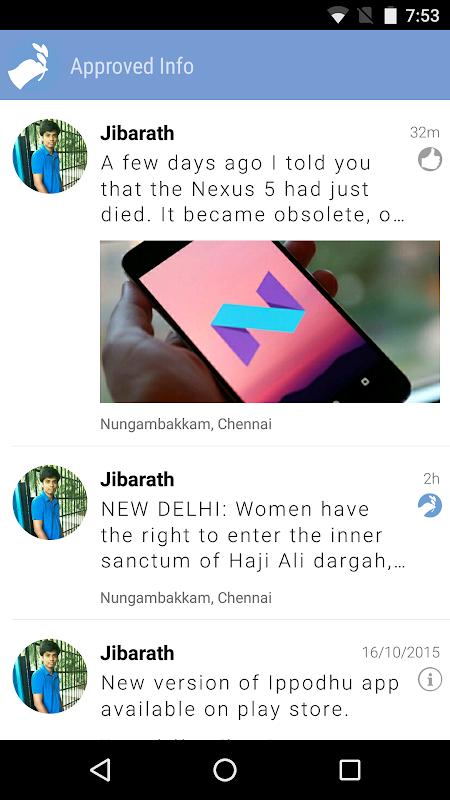Open Jibarath's name on 32m post
The height and width of the screenshot is (800, 450).
pyautogui.click(x=137, y=133)
